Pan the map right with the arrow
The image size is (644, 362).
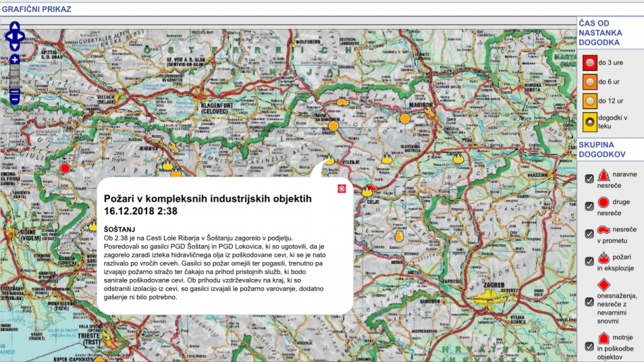click(x=21, y=36)
